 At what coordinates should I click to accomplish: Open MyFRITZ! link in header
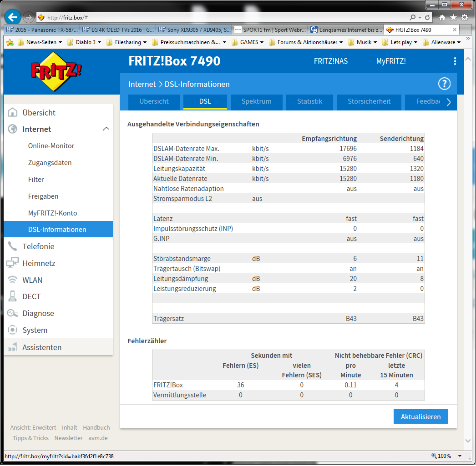coord(391,61)
